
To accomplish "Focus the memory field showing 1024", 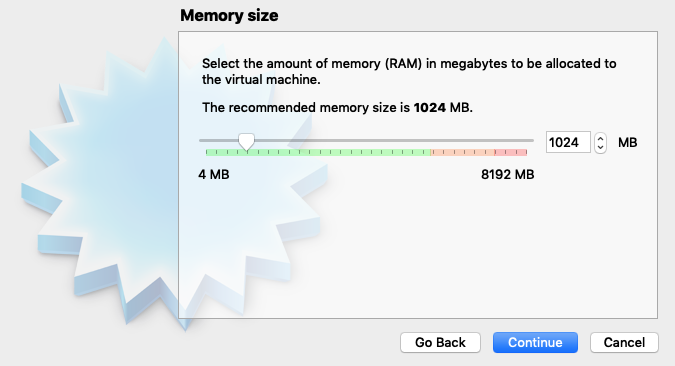I will pos(568,143).
